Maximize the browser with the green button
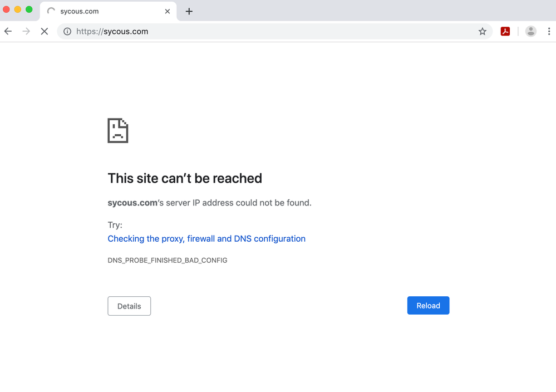Image resolution: width=556 pixels, height=392 pixels. (29, 9)
